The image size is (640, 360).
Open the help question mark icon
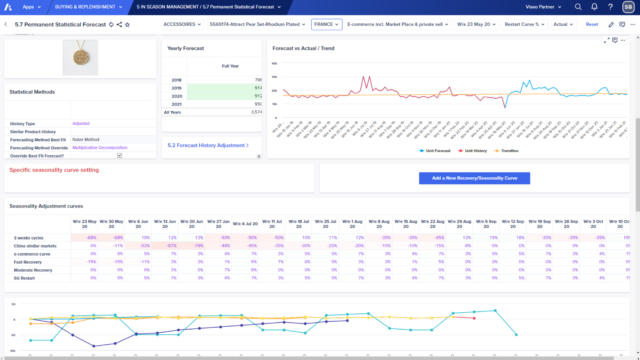pyautogui.click(x=610, y=7)
